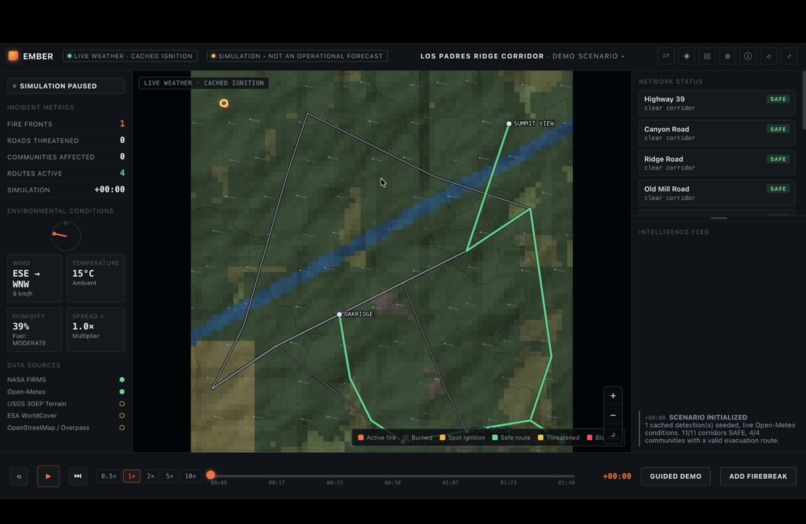Click the fire ignition marker on map
Viewport: 806px width, 524px height.
[x=224, y=103]
